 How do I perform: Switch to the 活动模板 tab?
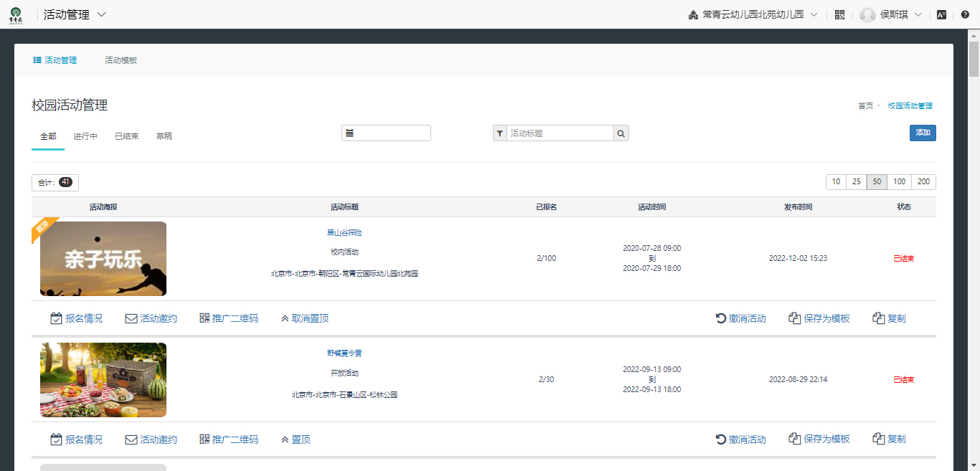pyautogui.click(x=121, y=60)
